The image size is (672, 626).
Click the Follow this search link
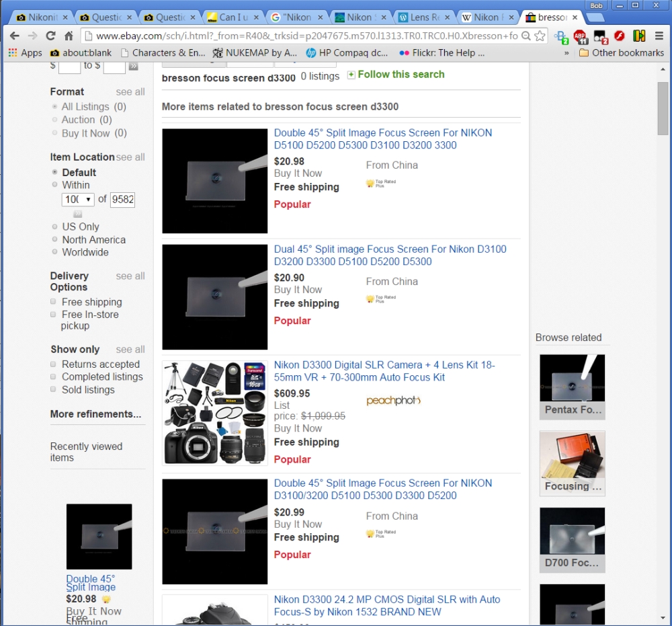tap(401, 75)
